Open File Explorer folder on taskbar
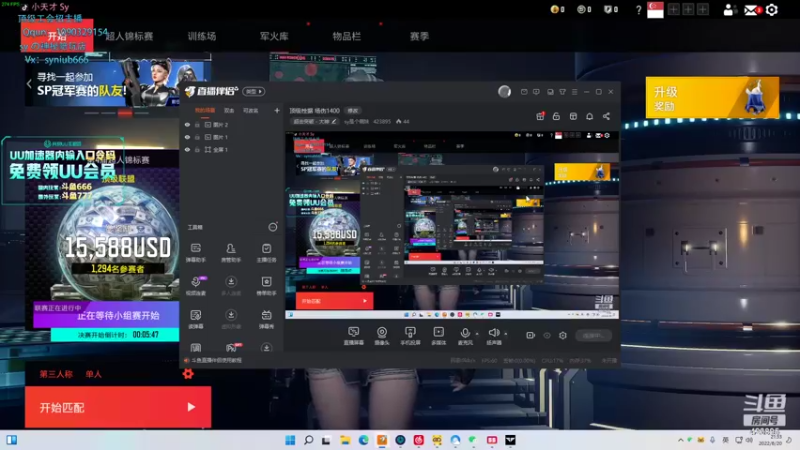 [x=345, y=440]
